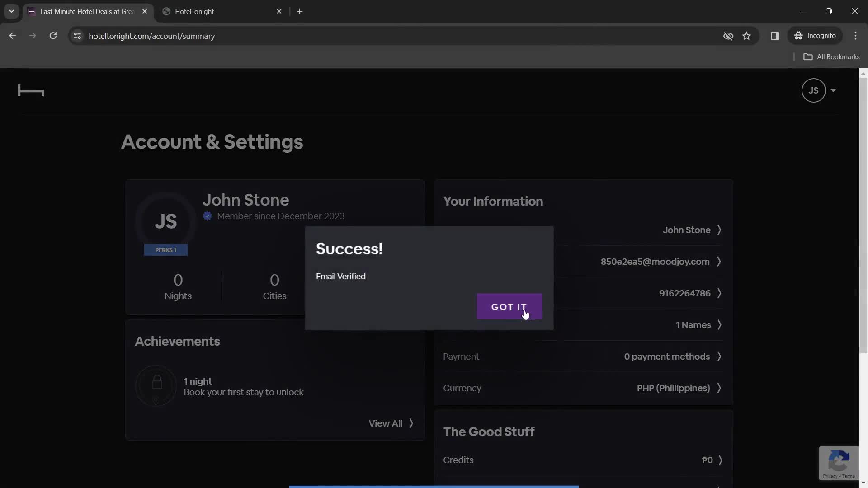Open the HotelTonight bed logo home link
This screenshot has width=868, height=488.
31,91
